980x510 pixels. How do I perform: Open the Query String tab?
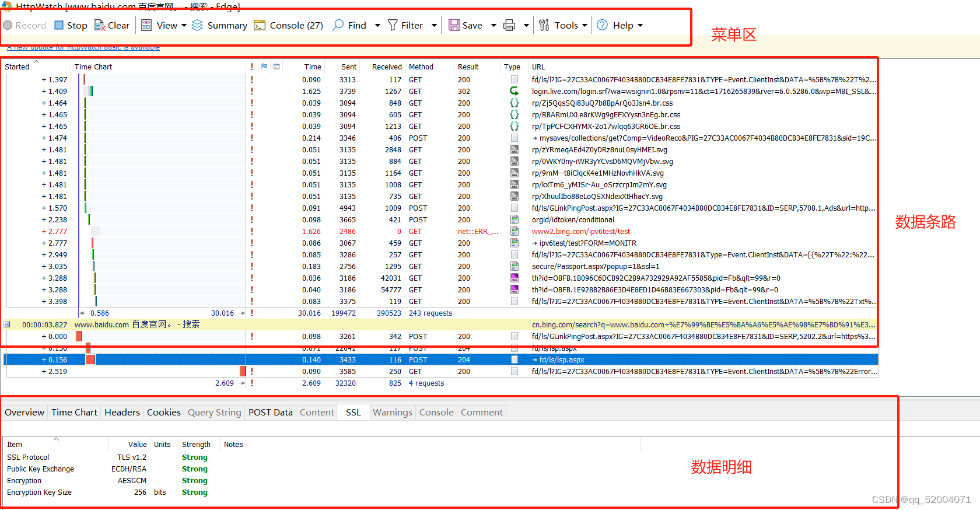click(214, 412)
